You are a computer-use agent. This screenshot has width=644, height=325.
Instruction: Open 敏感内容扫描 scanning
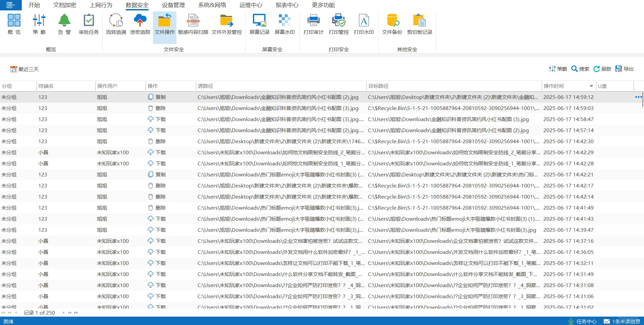[193, 23]
